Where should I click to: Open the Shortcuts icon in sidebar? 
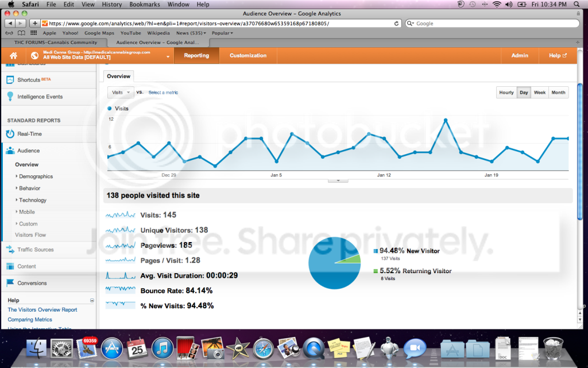[10, 79]
